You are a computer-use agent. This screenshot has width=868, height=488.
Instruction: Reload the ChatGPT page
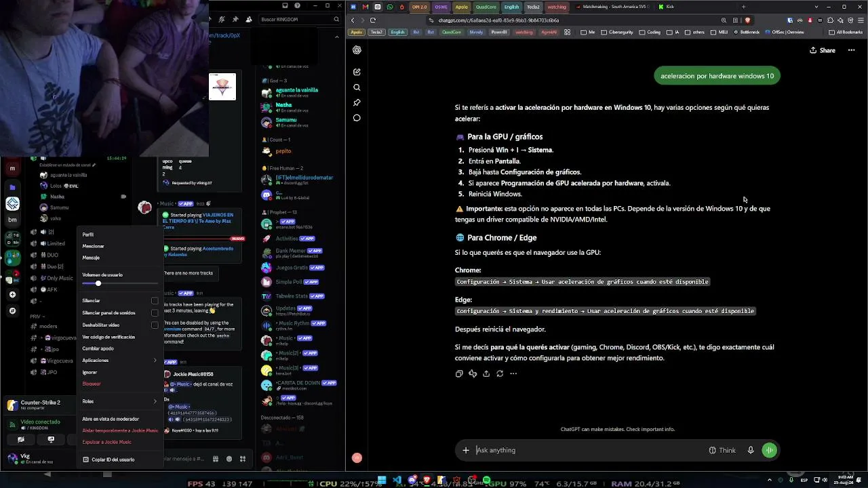(372, 20)
